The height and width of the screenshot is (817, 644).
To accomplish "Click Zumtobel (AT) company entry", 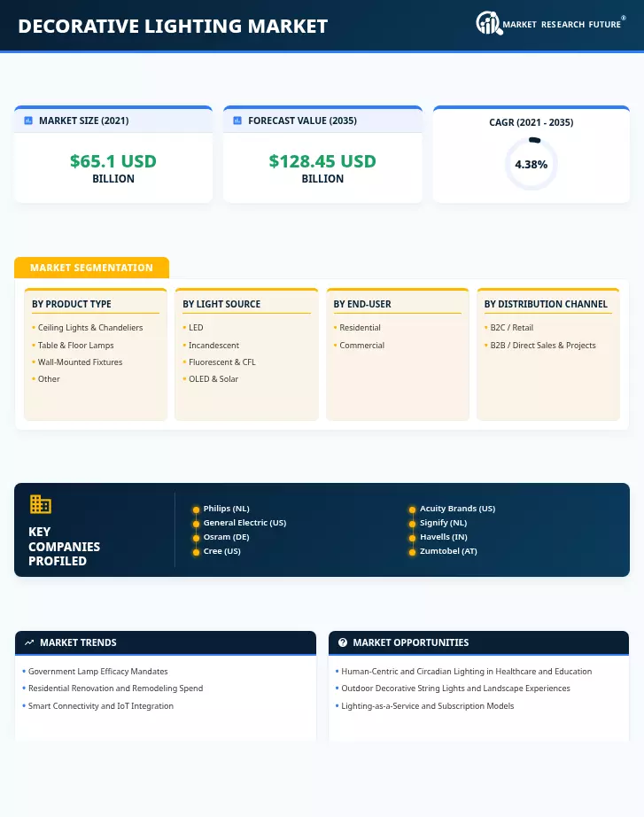I will point(448,551).
